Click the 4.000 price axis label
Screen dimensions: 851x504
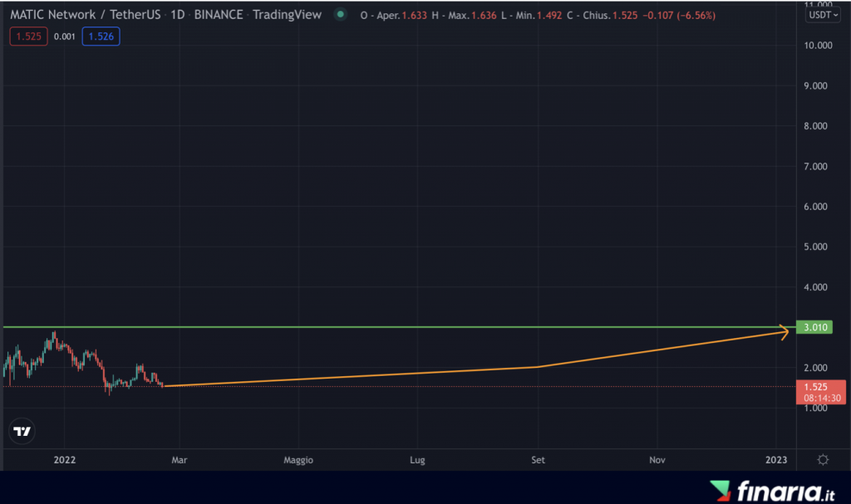pyautogui.click(x=816, y=287)
